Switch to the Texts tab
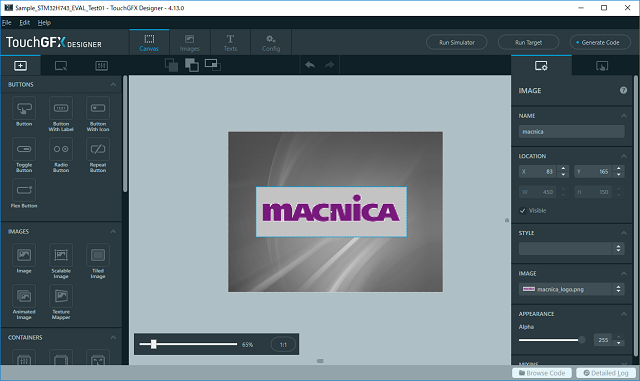Viewport: 640px width, 381px height. [x=230, y=42]
